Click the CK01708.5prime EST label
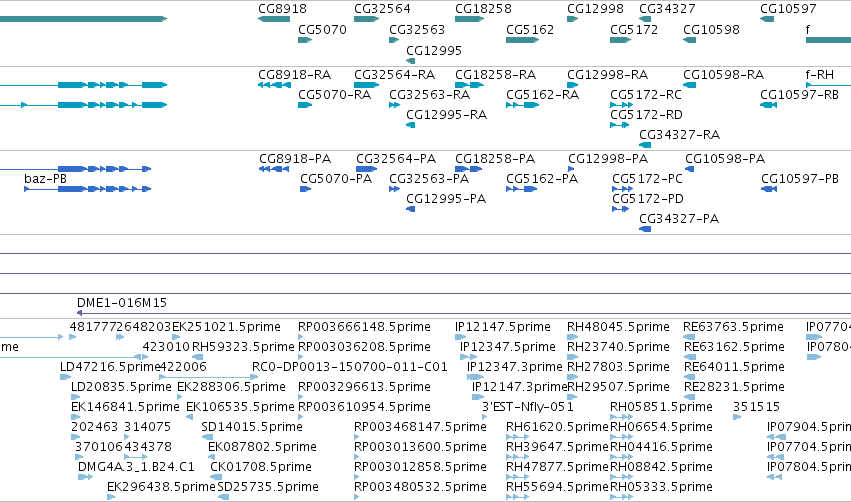The width and height of the screenshot is (851, 502). [261, 467]
